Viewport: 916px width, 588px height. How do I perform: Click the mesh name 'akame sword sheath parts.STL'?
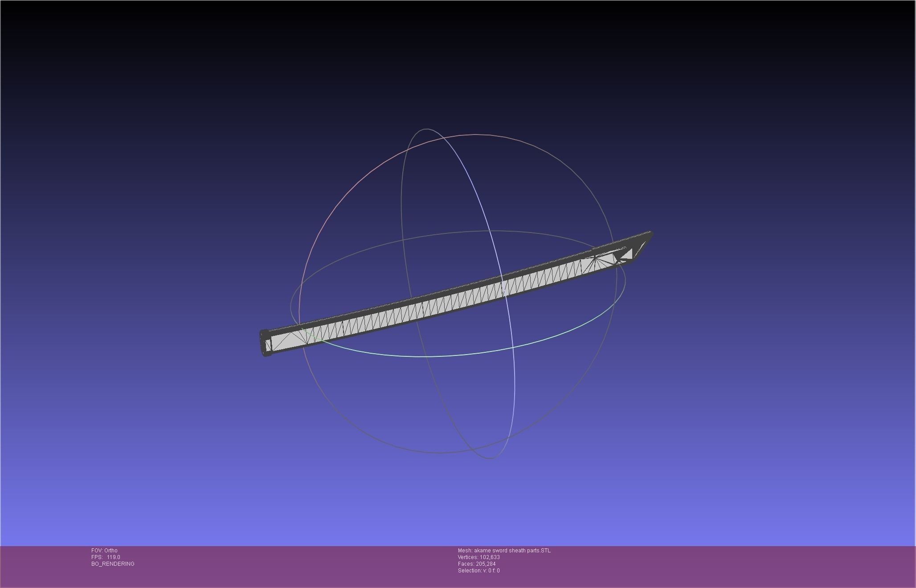pos(512,551)
